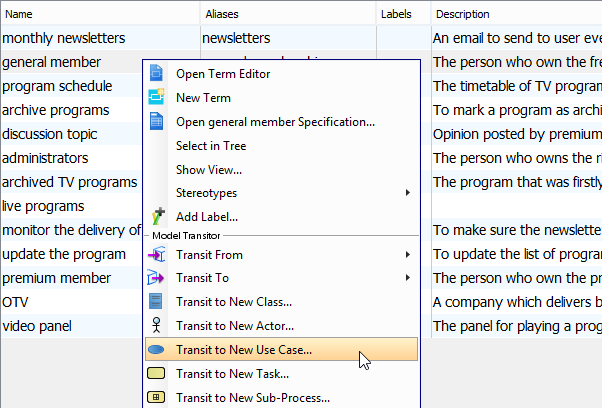Select the discussion topic term
Viewport: 602px width, 408px height.
click(x=50, y=134)
